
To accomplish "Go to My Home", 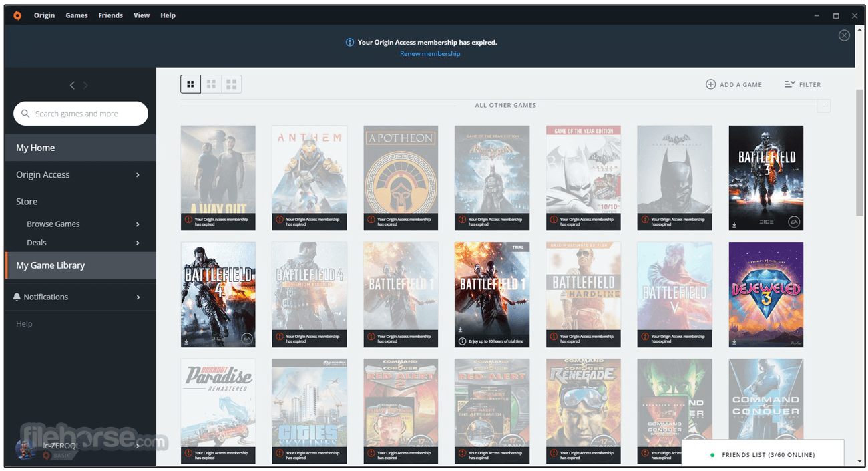I will (81, 148).
